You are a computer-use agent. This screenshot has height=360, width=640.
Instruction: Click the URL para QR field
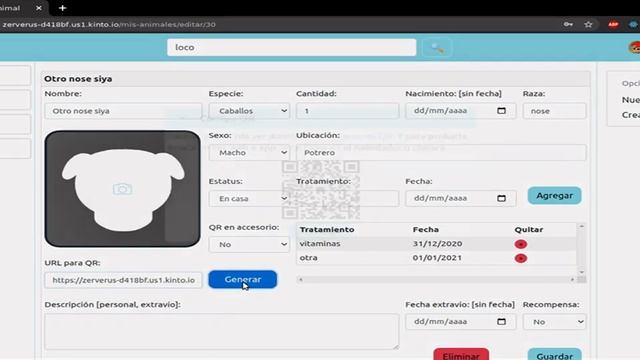pos(123,280)
